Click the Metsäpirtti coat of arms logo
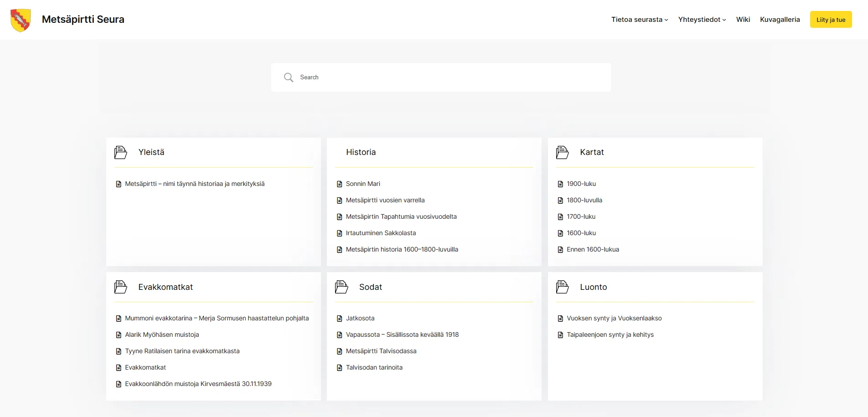This screenshot has height=417, width=868. coord(21,19)
